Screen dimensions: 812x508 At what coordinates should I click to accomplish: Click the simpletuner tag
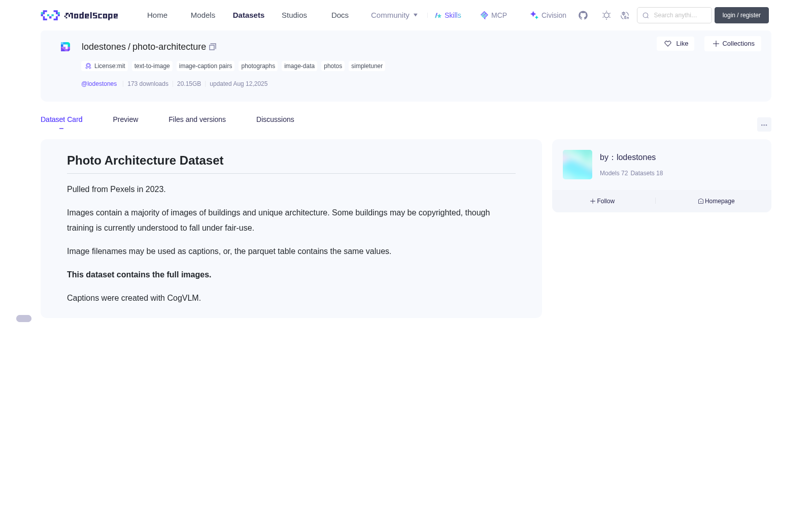pos(367,66)
